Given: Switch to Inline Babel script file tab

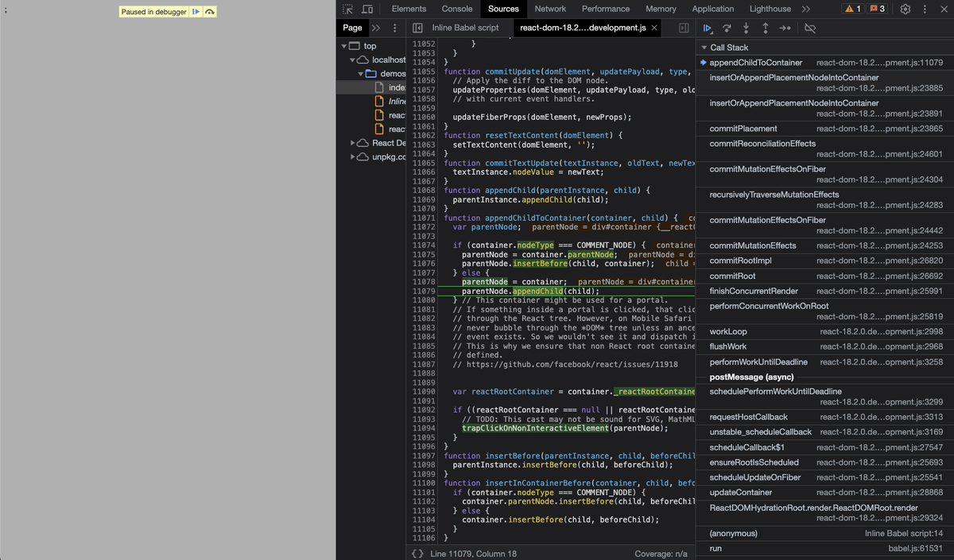Looking at the screenshot, I should tap(465, 28).
